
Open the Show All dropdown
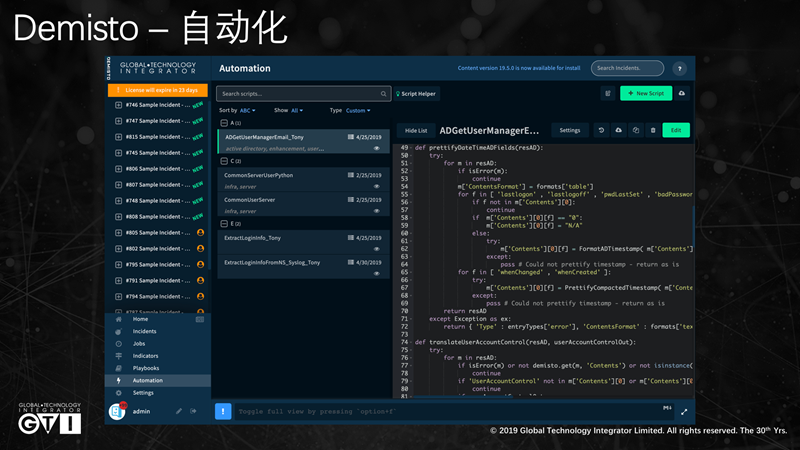(x=297, y=111)
